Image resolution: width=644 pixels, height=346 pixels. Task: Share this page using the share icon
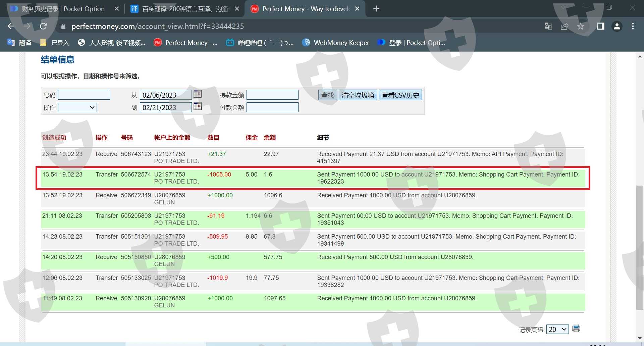pyautogui.click(x=565, y=26)
